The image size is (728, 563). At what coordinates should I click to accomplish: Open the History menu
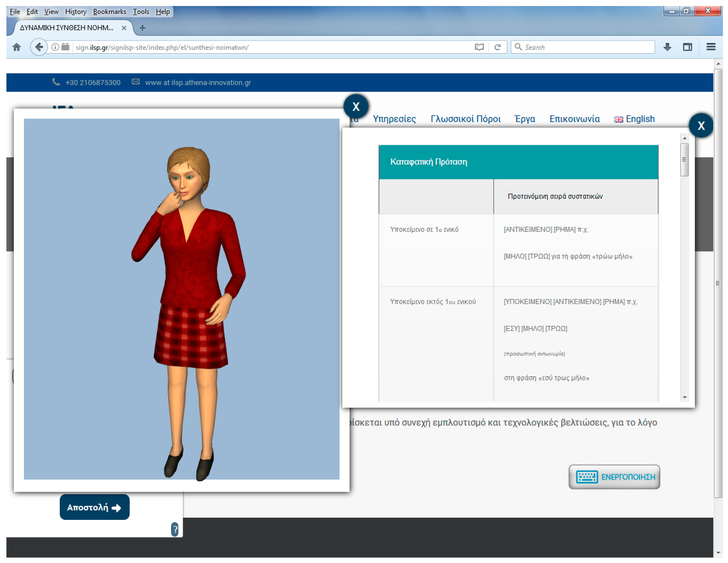tap(76, 12)
